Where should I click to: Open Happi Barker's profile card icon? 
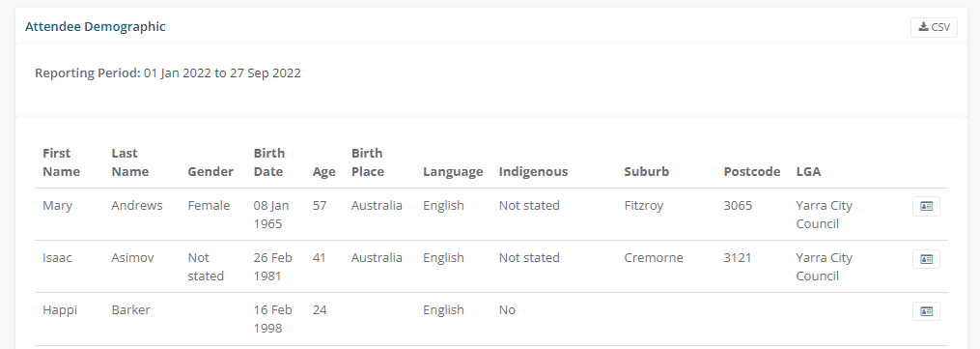tap(926, 311)
